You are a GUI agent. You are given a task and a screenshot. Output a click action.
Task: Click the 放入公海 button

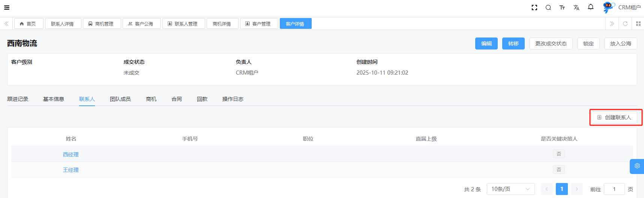[620, 43]
